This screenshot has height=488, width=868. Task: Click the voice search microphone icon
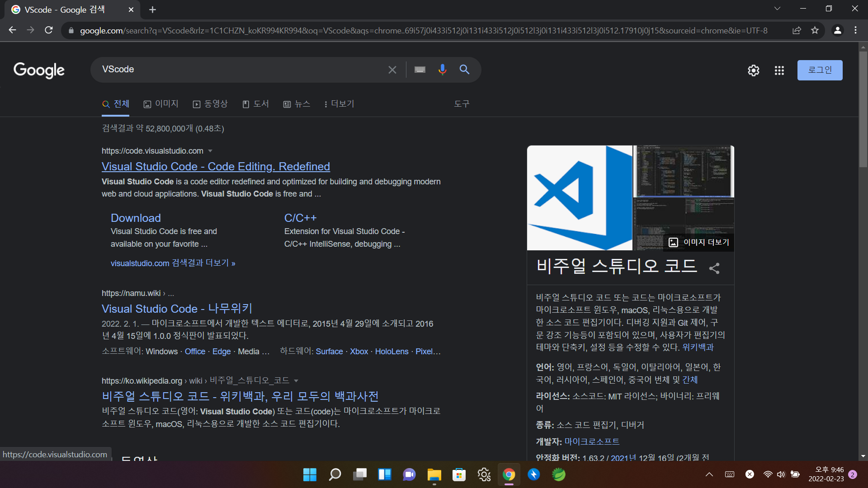click(442, 70)
